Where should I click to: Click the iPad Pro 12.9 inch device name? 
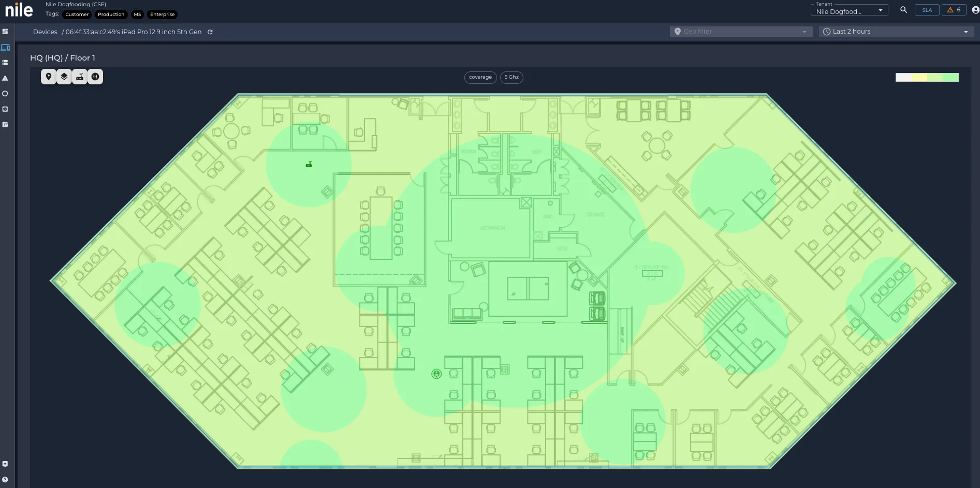point(134,32)
